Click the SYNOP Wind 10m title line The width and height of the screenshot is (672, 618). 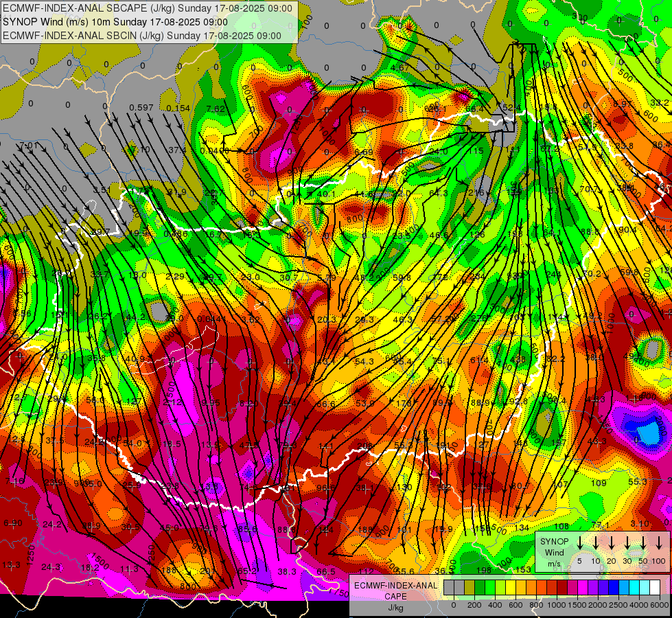click(115, 22)
